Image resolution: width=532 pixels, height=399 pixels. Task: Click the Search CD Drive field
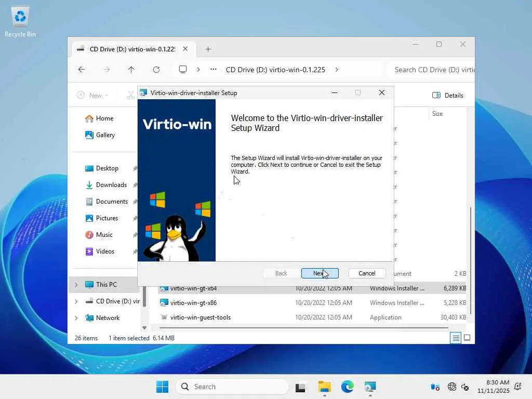[431, 70]
